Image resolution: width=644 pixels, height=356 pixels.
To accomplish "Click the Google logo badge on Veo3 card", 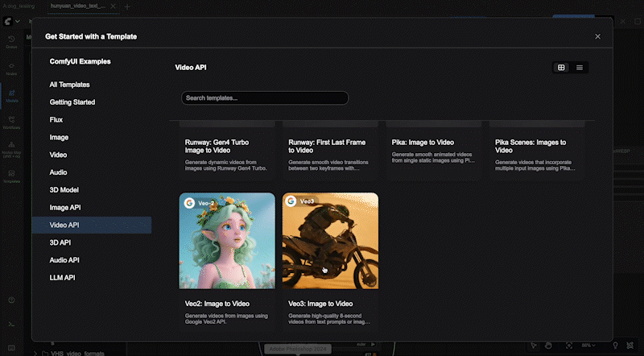I will point(291,201).
